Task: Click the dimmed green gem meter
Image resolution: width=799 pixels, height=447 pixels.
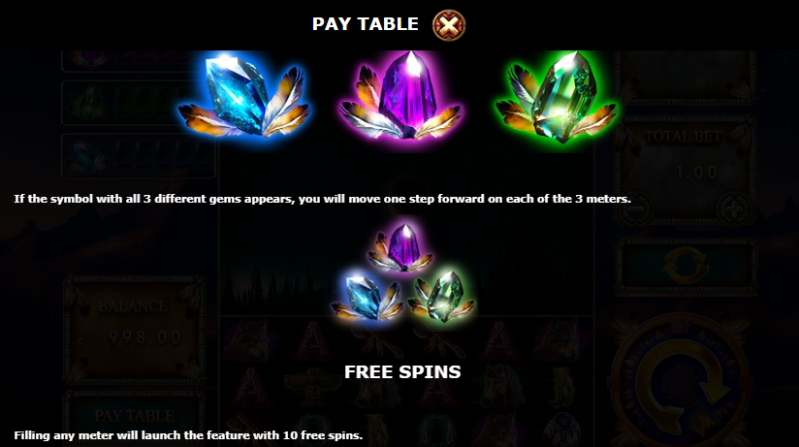Action: (x=138, y=103)
